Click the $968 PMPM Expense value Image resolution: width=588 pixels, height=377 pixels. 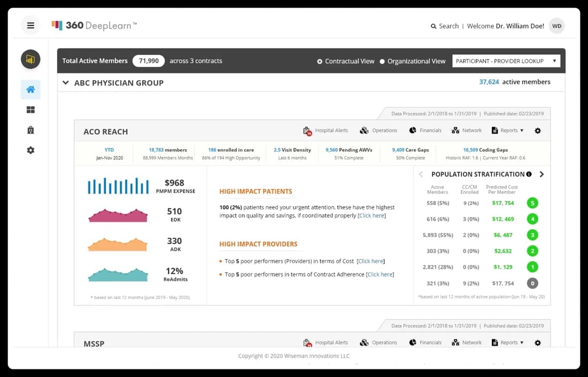pyautogui.click(x=174, y=183)
